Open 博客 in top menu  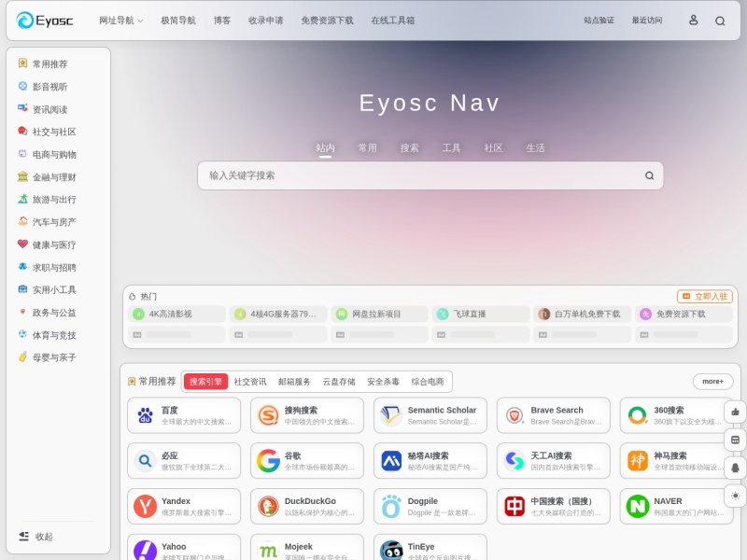(222, 21)
